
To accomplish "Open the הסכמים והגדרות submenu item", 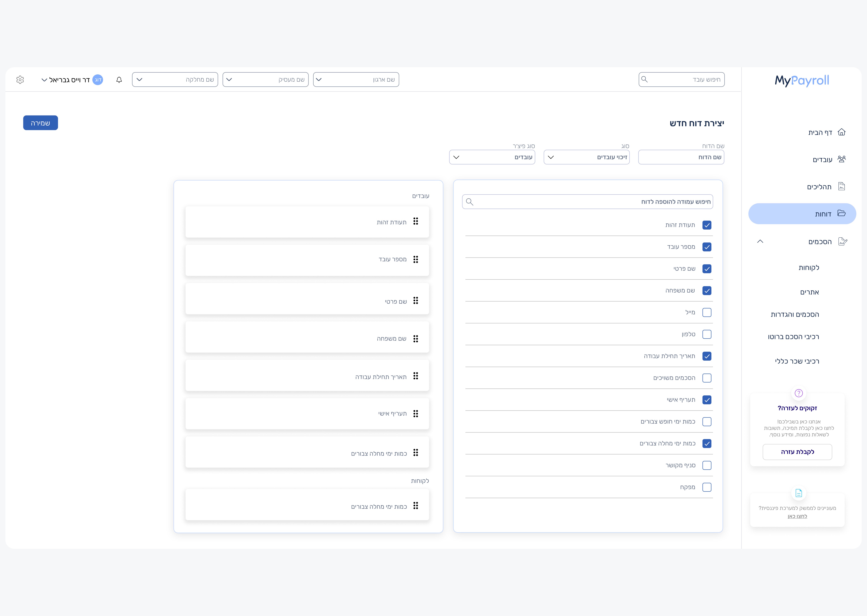I will pyautogui.click(x=795, y=314).
